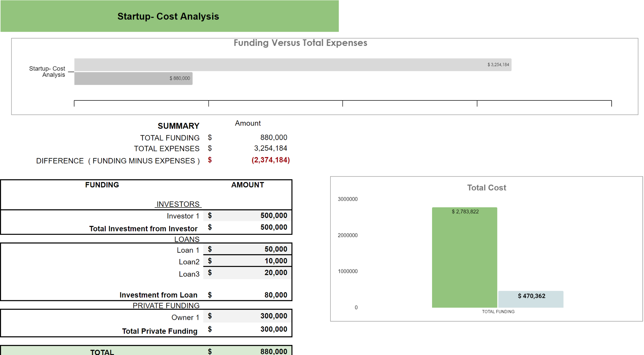
Task: Select the TOTAL FUNDING label
Action: coord(170,138)
